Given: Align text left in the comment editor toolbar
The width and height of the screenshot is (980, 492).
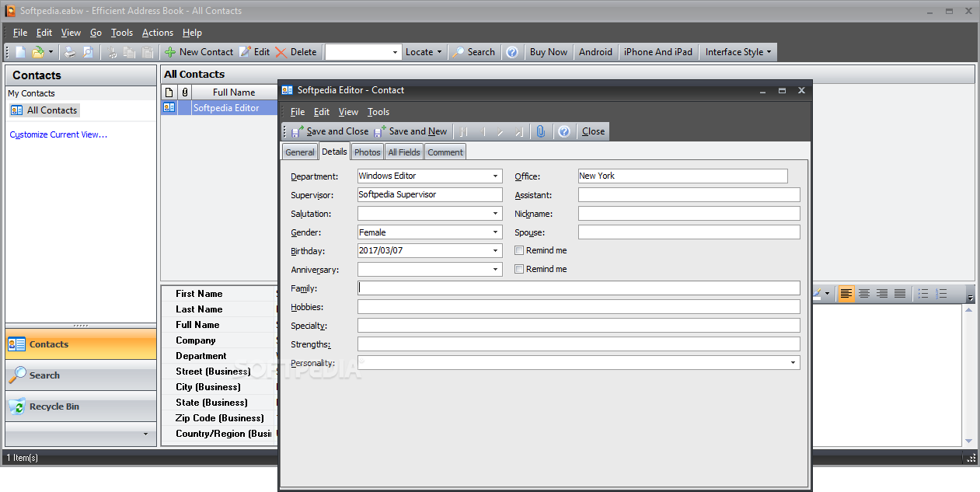Looking at the screenshot, I should [x=846, y=294].
